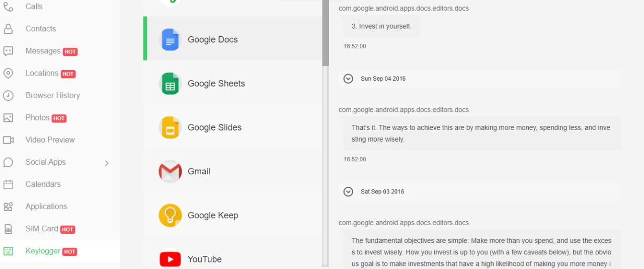Viewport: 644px width, 269px height.
Task: Go to the Calendars page
Action: tap(43, 184)
